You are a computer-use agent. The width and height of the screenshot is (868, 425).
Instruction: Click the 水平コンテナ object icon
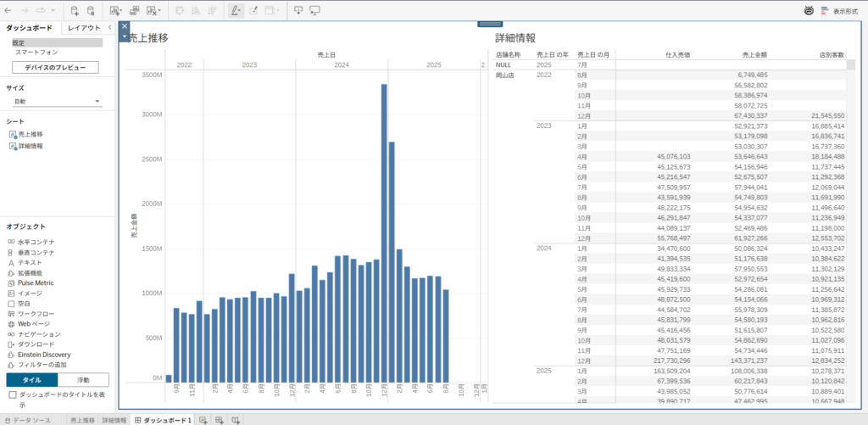[x=11, y=242]
